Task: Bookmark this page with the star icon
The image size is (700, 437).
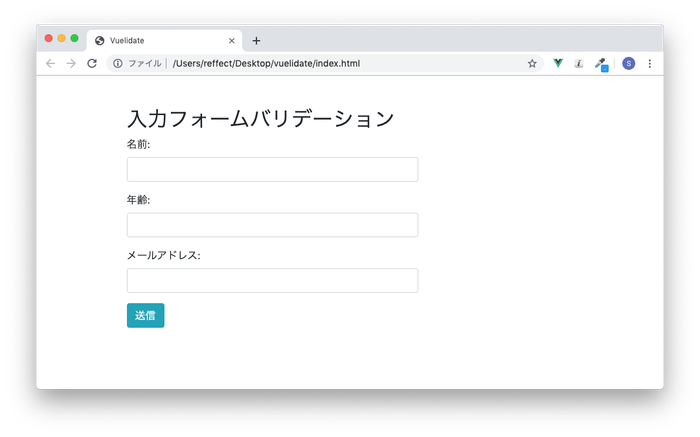Action: [x=532, y=63]
